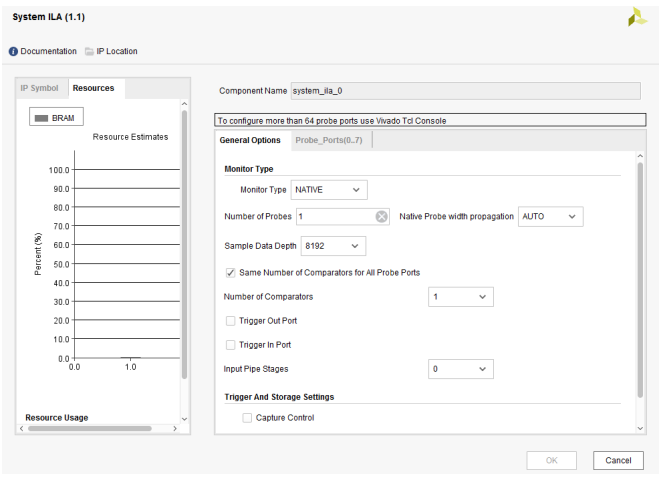The width and height of the screenshot is (668, 478).
Task: Expand the Number of Comparators dropdown
Action: tap(461, 297)
